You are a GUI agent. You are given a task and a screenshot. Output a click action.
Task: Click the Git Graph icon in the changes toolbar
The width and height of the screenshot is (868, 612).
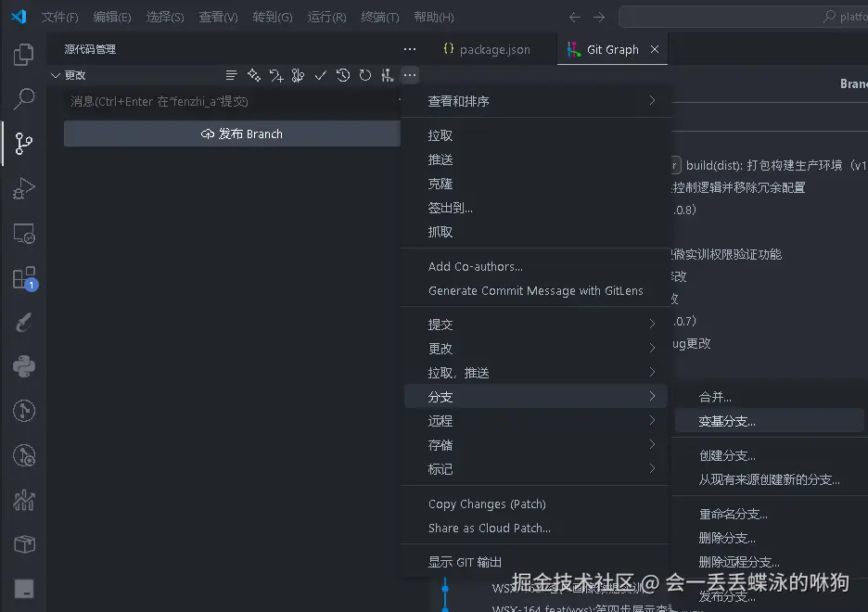click(x=387, y=75)
